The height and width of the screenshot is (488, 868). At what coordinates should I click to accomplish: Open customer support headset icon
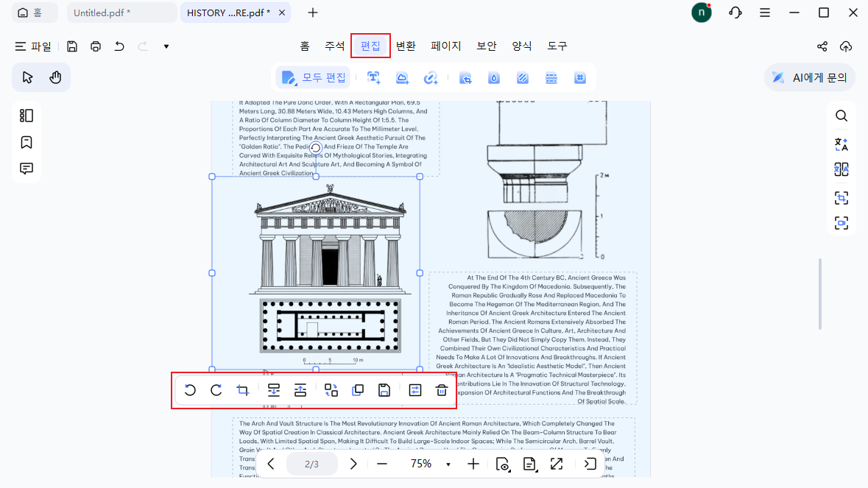click(x=735, y=13)
